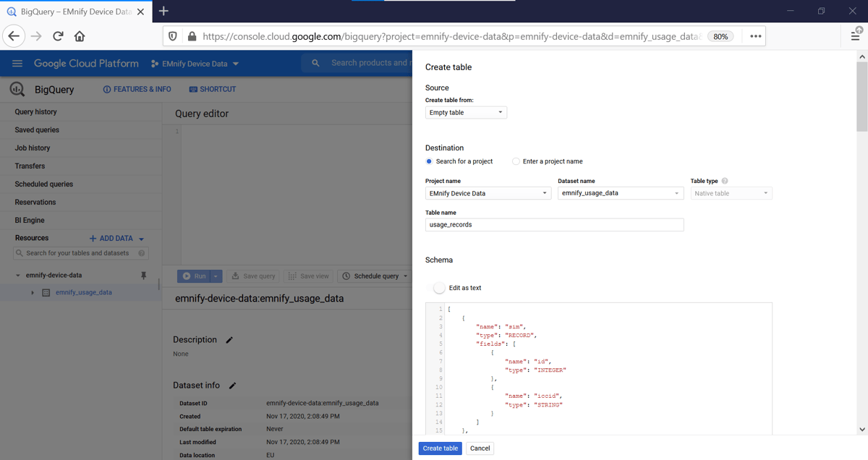
Task: Open dropdown arrow beside ADD DATA
Action: pos(142,239)
